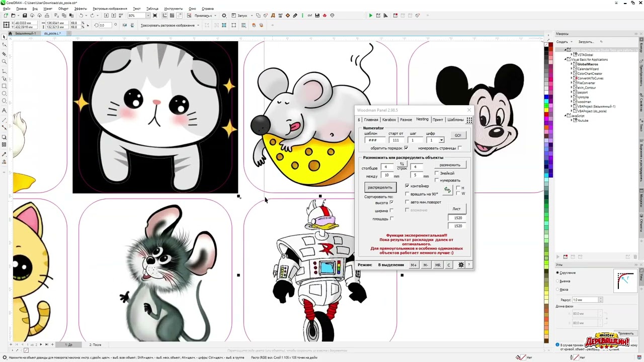Click the green play macro icon
The height and width of the screenshot is (362, 644).
(x=371, y=16)
